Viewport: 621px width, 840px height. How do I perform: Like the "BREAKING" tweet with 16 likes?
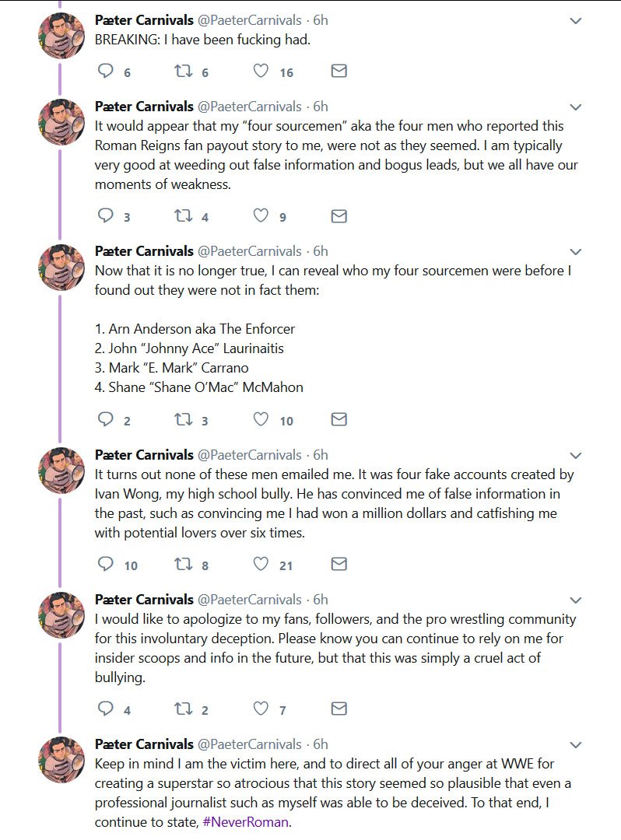click(261, 72)
